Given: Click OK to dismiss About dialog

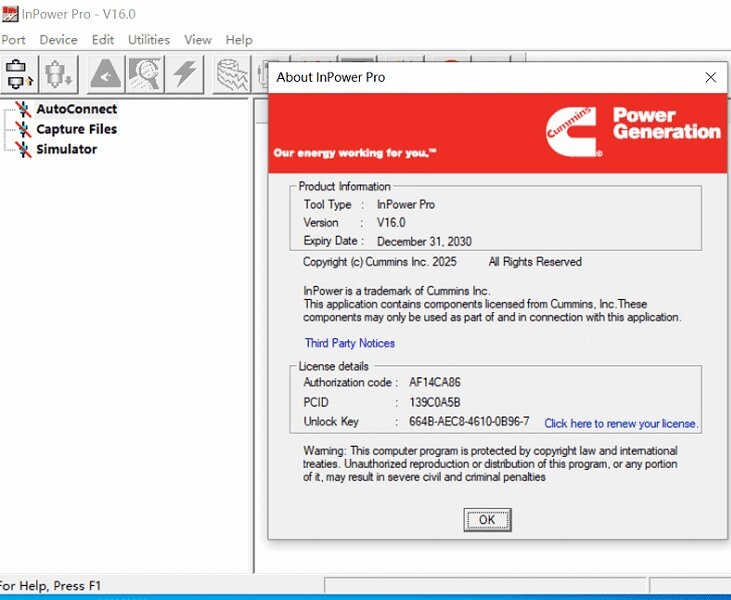Looking at the screenshot, I should coord(487,520).
